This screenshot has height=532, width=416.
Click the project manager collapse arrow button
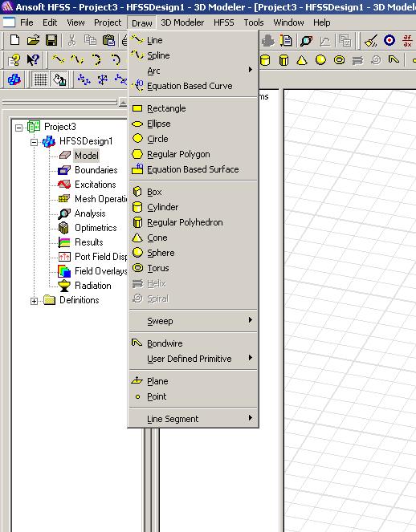(x=123, y=103)
